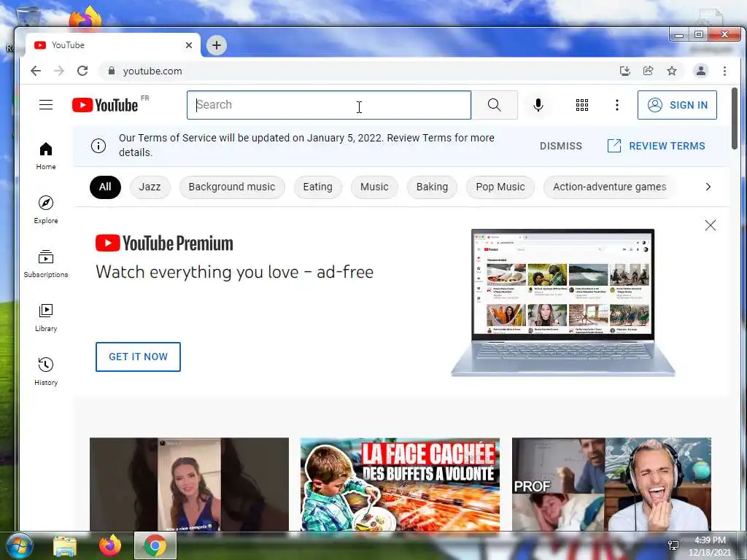747x560 pixels.
Task: Open YouTube settings three-dot menu
Action: 617,105
